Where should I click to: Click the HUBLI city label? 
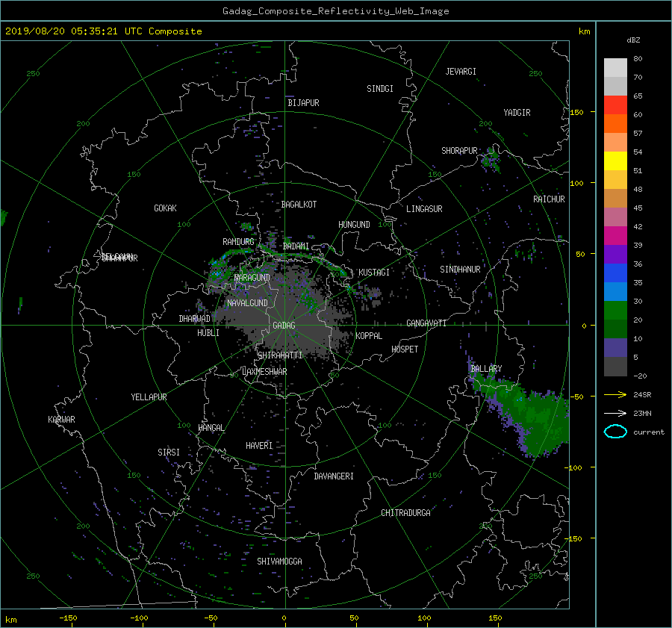click(x=208, y=333)
